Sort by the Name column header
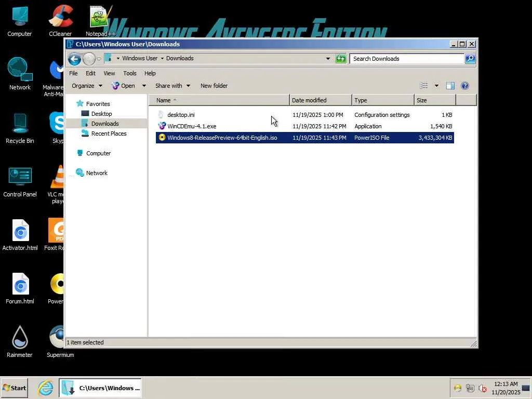 tap(219, 100)
